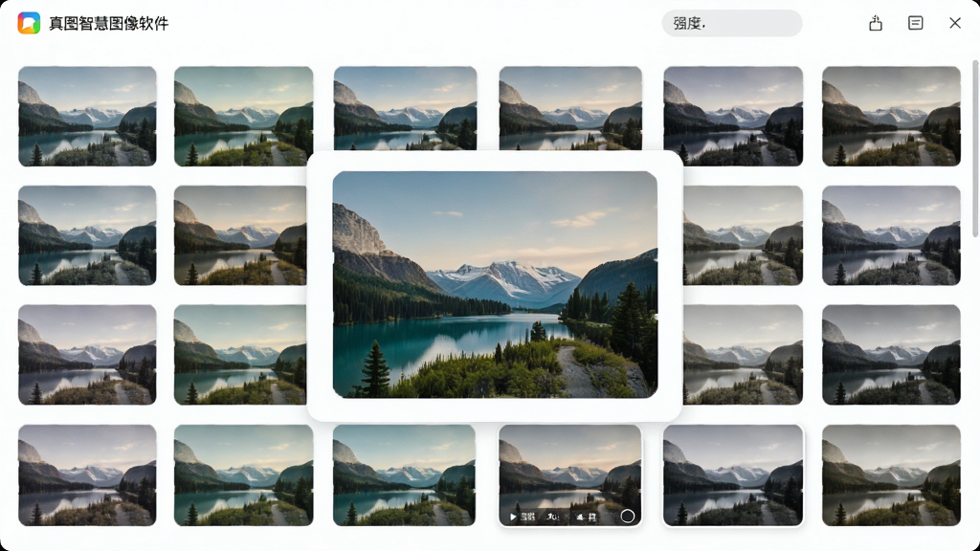
Task: Open the second thumbnail in row two
Action: pyautogui.click(x=240, y=235)
